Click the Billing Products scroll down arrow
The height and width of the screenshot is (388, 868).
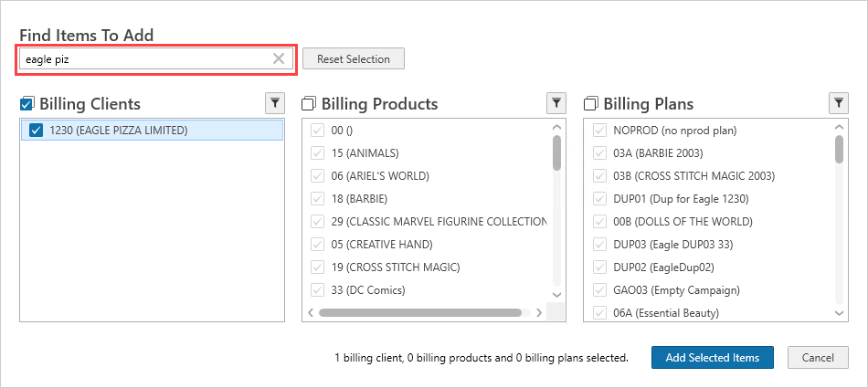(557, 295)
